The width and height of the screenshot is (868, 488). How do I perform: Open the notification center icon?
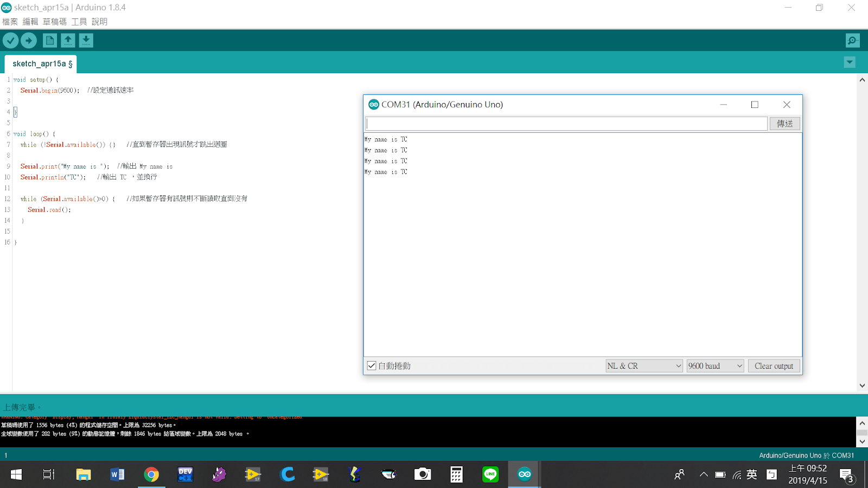(847, 476)
